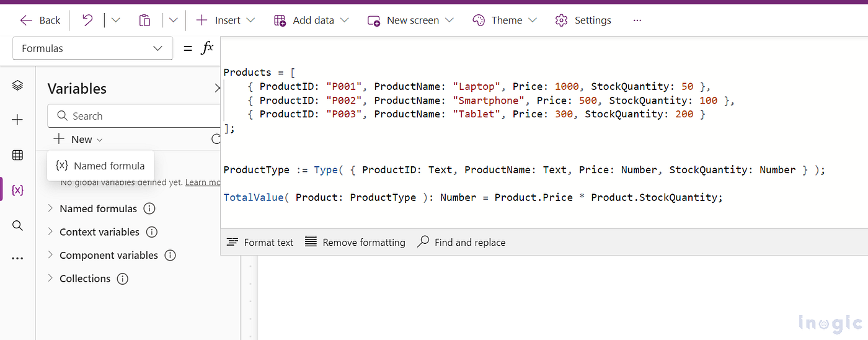
Task: Click the Paste clipboard icon
Action: [144, 20]
